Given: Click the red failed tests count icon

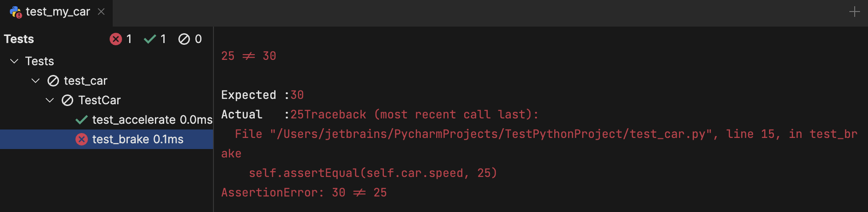Looking at the screenshot, I should (116, 39).
